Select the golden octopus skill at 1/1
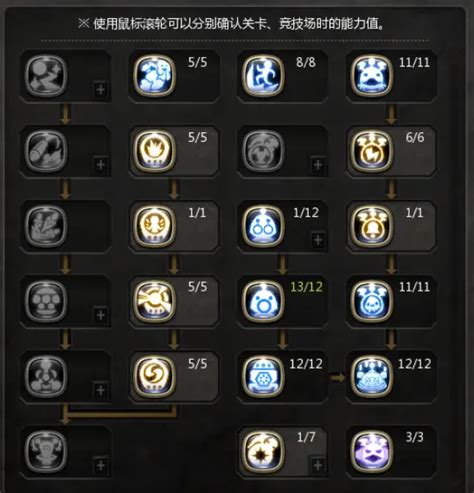 154,226
